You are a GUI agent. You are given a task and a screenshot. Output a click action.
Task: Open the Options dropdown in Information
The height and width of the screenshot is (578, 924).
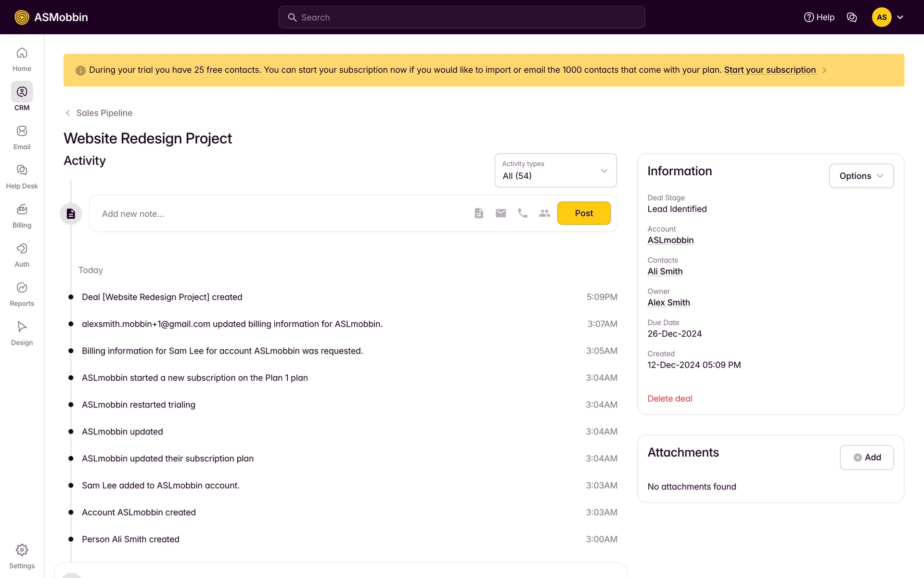(861, 176)
